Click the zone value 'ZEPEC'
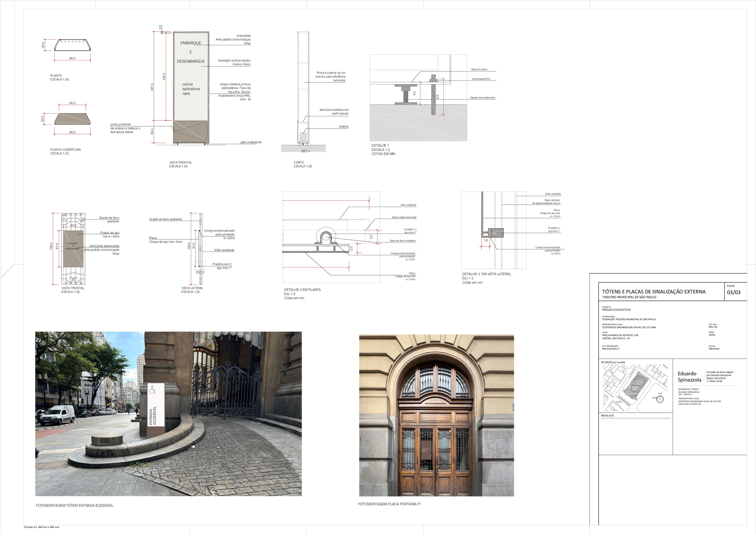Image resolution: width=756 pixels, height=534 pixels. tap(712, 335)
